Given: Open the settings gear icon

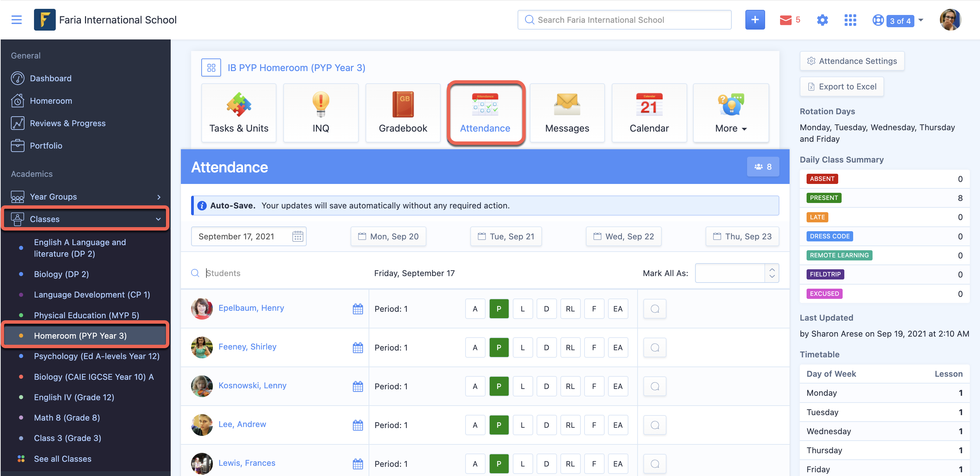Looking at the screenshot, I should tap(822, 20).
